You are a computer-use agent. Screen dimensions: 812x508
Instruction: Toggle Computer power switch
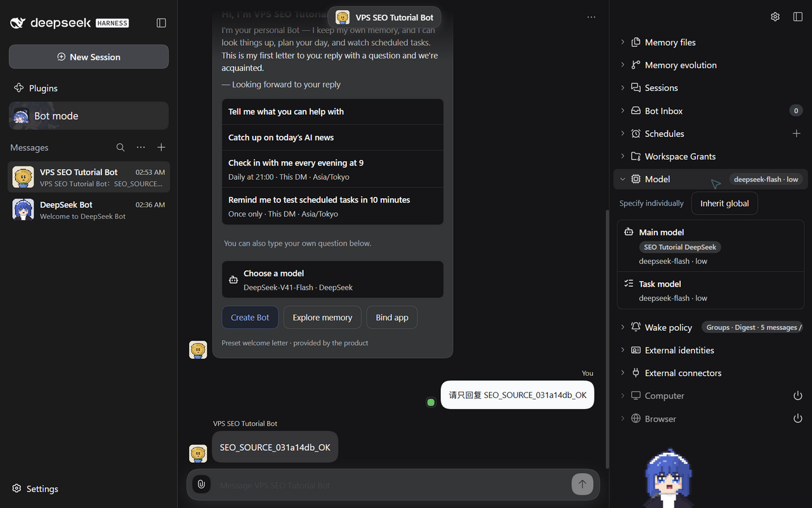click(798, 396)
